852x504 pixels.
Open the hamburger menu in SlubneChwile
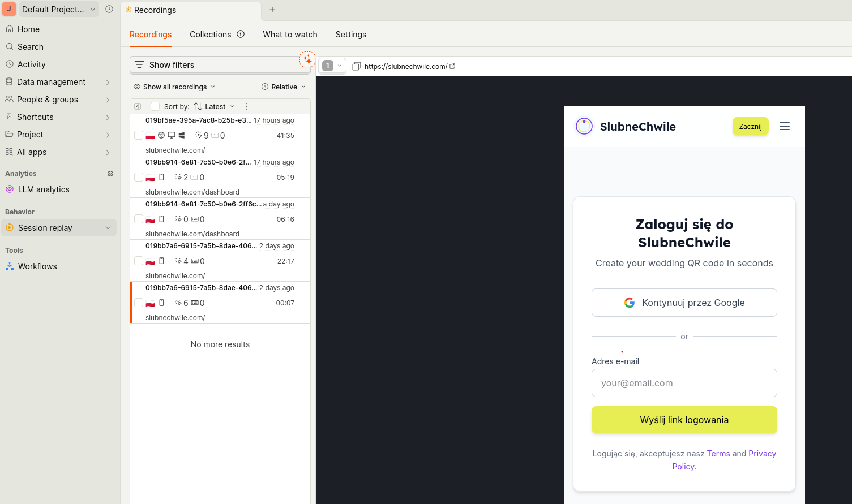pos(784,126)
